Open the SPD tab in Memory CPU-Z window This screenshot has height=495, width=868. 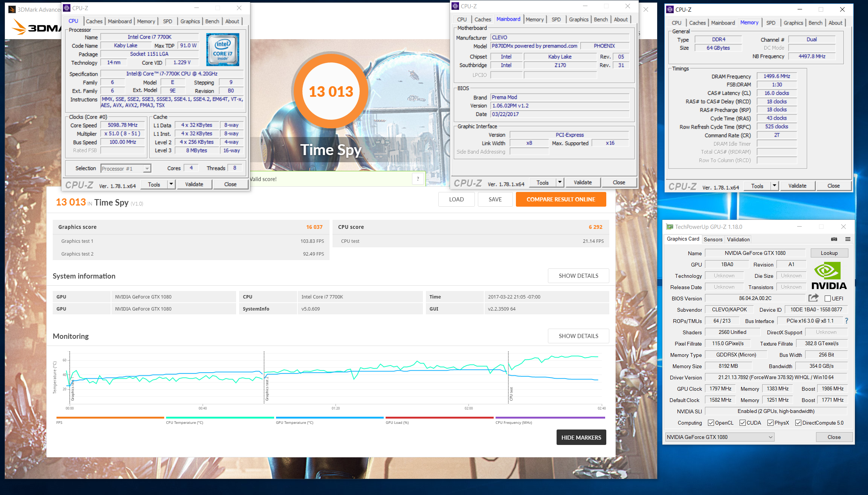coord(770,23)
